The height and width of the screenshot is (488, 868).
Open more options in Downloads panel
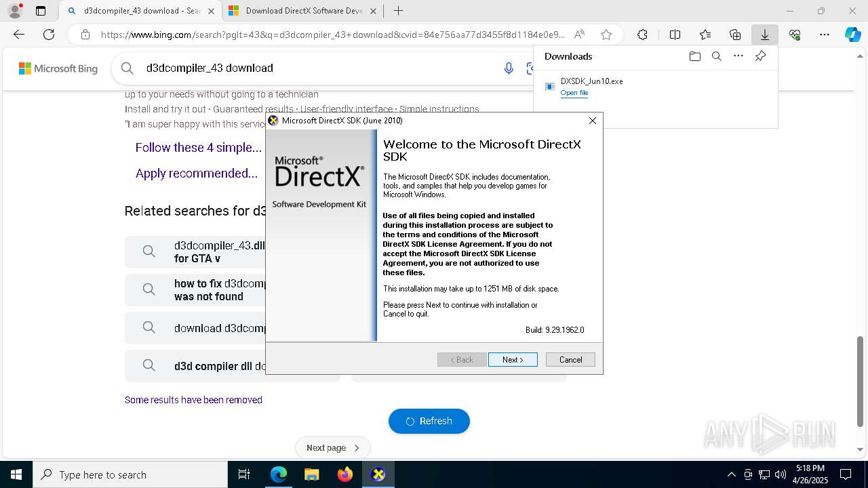[738, 56]
